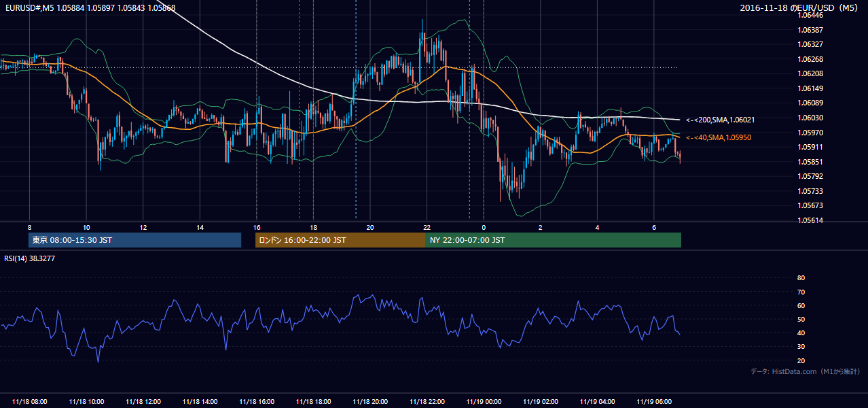Click price level 1.06446 on axis
This screenshot has height=408, width=868.
tap(810, 15)
